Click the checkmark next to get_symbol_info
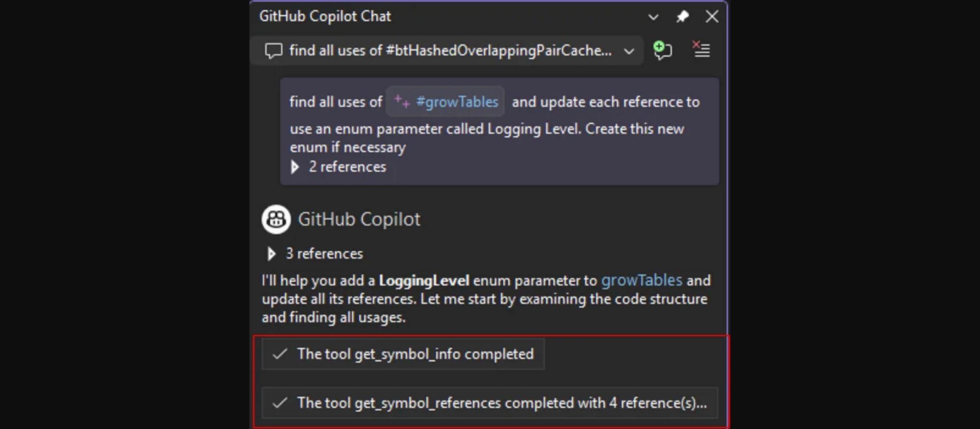Viewport: 980px width, 429px height. pyautogui.click(x=280, y=354)
